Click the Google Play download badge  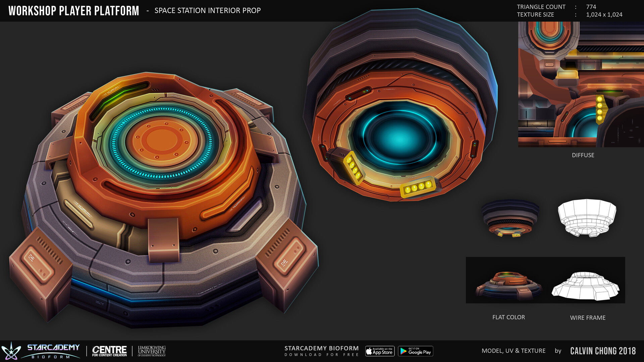coord(416,351)
